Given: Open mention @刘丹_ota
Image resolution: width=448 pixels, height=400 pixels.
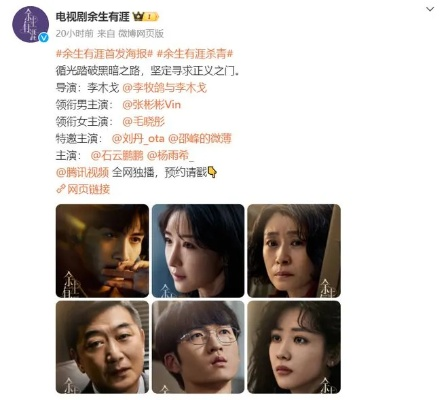Looking at the screenshot, I should click(x=138, y=138).
